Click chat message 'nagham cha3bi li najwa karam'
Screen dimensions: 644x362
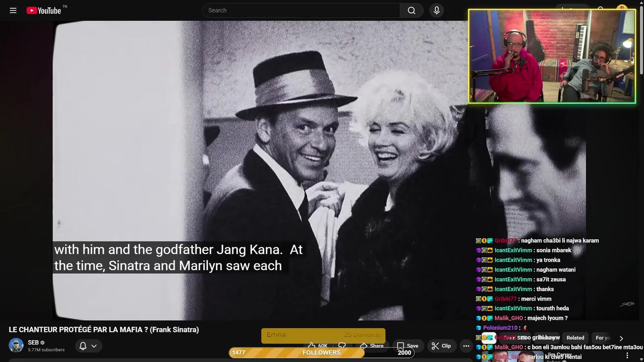coord(560,241)
